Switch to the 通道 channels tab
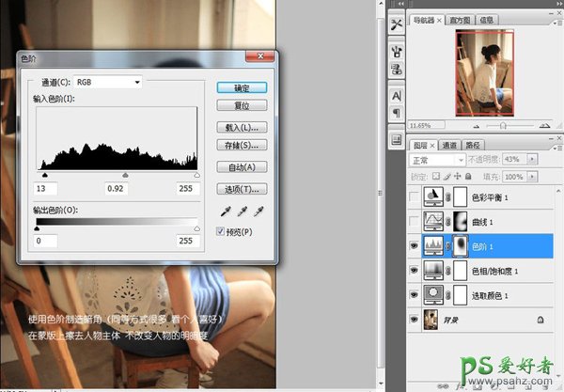The height and width of the screenshot is (392, 564). coord(450,145)
